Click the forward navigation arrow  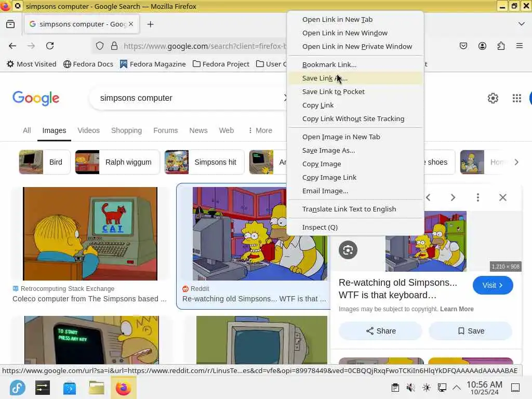pos(31,46)
